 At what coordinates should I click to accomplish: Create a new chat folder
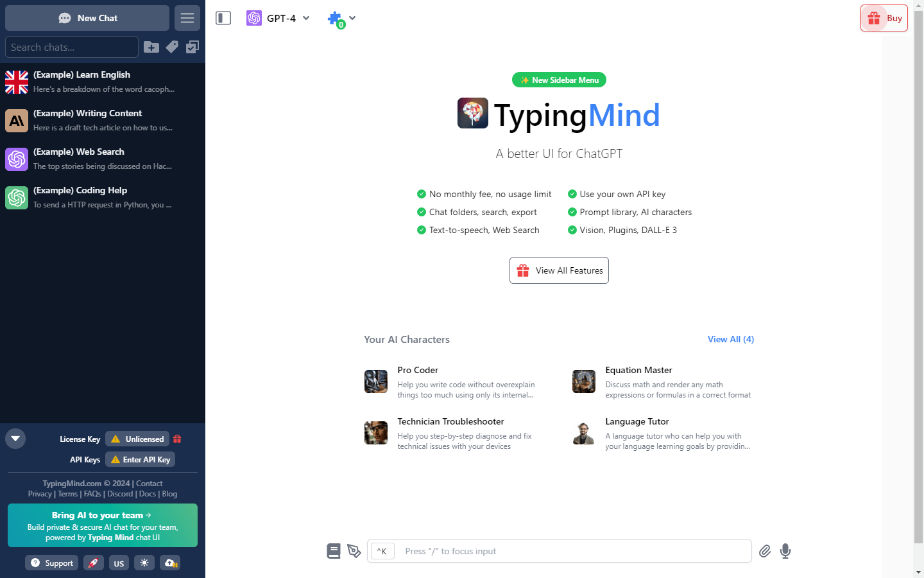(151, 47)
